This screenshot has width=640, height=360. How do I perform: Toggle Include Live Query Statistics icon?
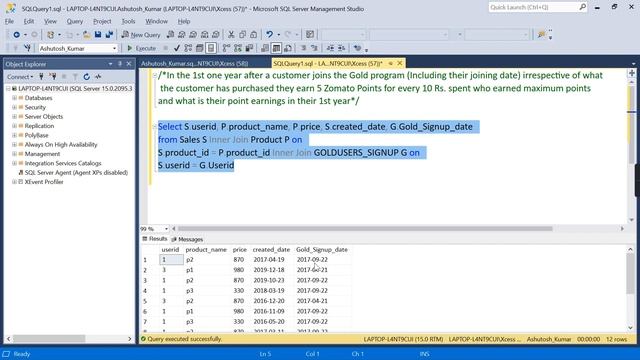pyautogui.click(x=238, y=48)
